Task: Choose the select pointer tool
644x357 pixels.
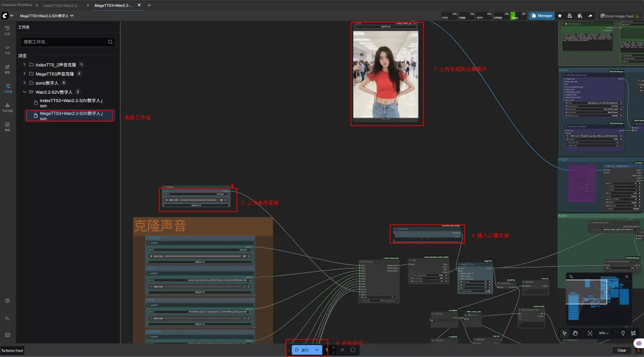Action: [564, 333]
